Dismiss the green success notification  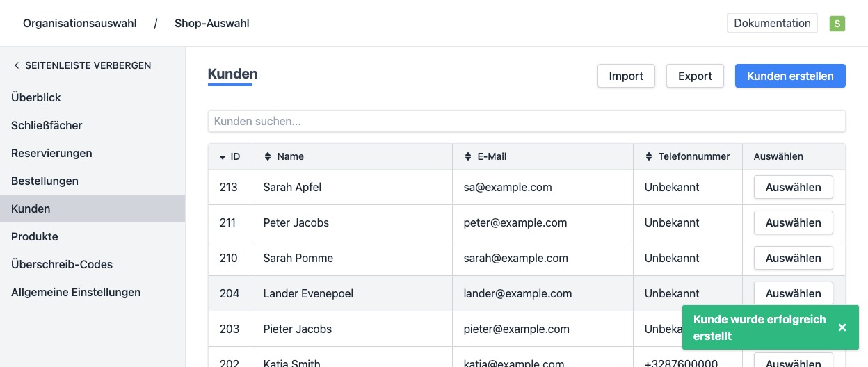(842, 327)
